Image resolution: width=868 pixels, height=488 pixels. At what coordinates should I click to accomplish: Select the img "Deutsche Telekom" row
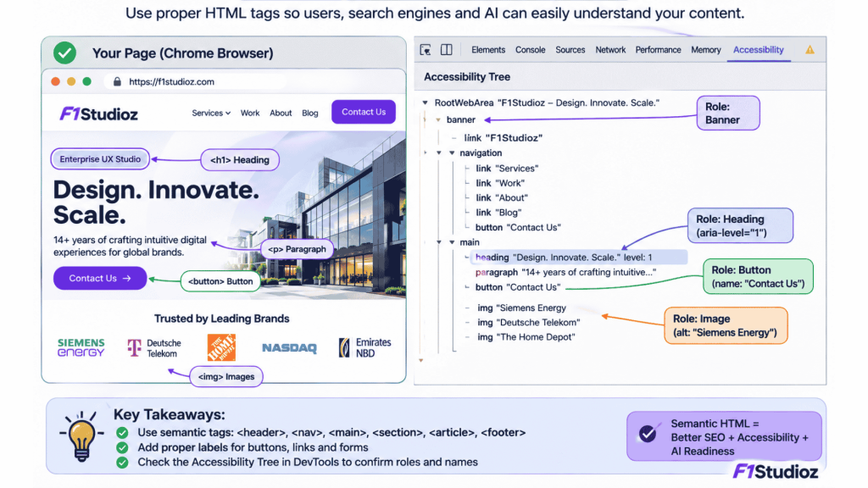point(529,323)
